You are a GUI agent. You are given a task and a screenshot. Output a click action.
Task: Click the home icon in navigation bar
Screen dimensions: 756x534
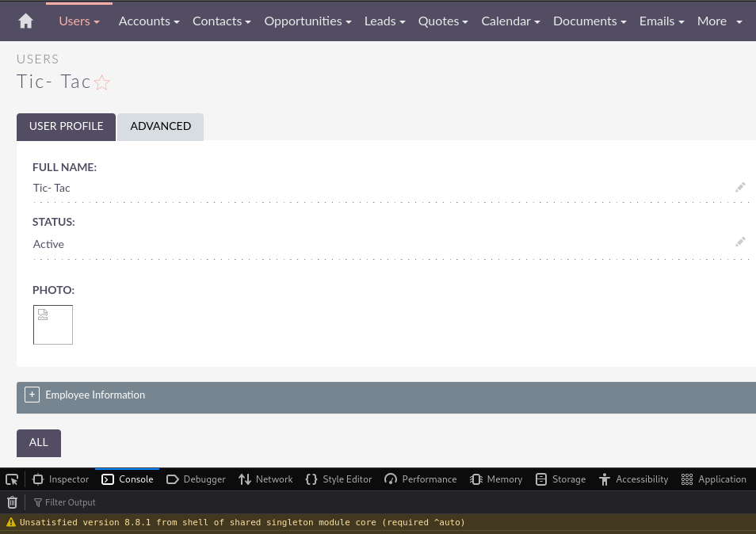[25, 21]
